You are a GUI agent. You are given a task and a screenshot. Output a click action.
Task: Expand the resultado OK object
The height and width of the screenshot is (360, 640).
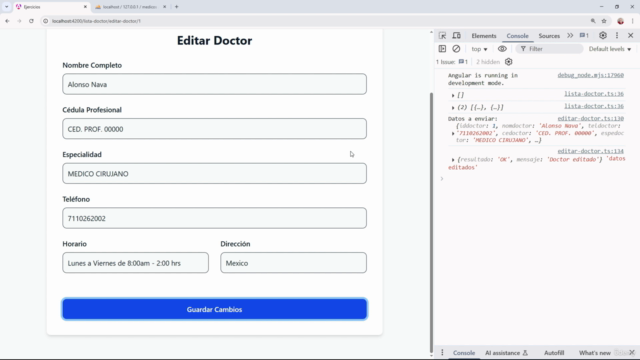coord(453,160)
